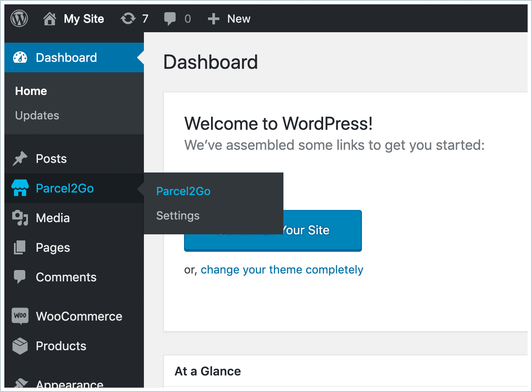Click the Pages stacked sheets icon

point(20,247)
